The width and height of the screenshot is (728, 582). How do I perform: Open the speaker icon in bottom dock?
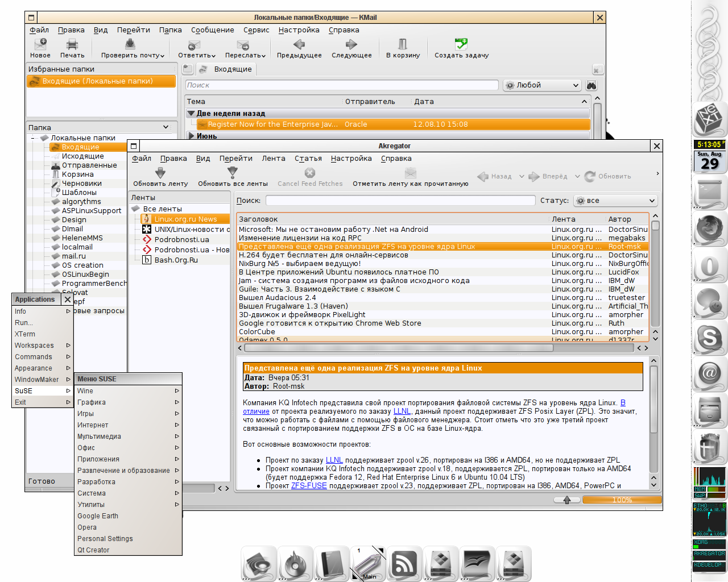pos(259,564)
